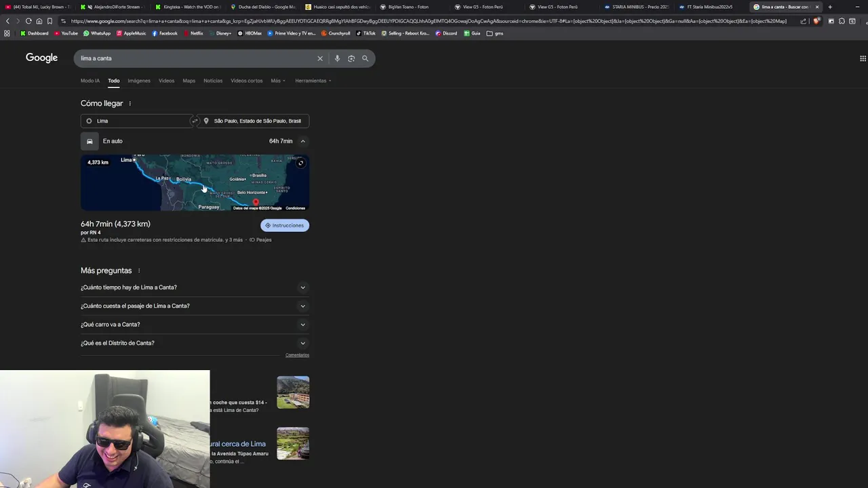Viewport: 868px width, 488px height.
Task: Open the HBOMax bookmark
Action: pos(250,33)
